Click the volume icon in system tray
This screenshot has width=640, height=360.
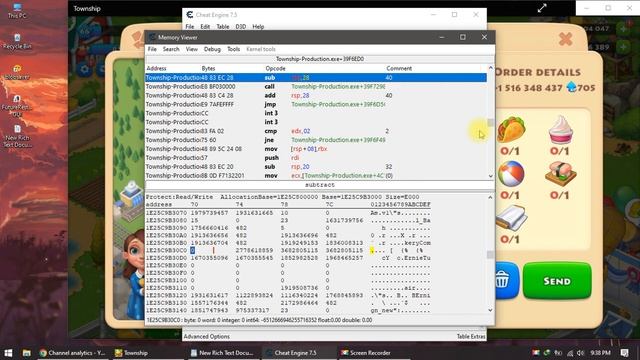[580, 353]
